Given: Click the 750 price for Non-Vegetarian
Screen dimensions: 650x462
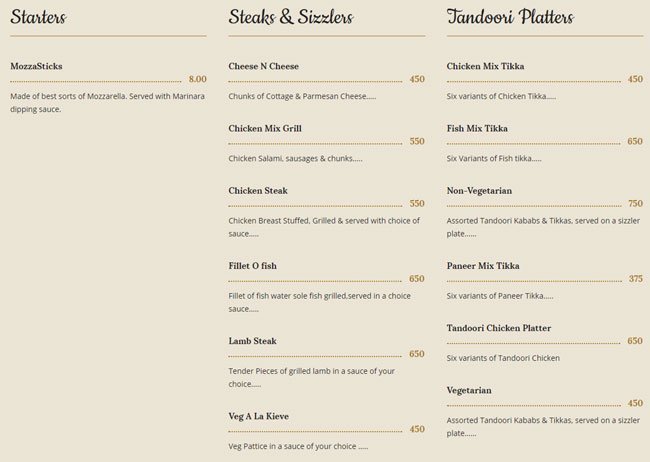Looking at the screenshot, I should [x=635, y=203].
